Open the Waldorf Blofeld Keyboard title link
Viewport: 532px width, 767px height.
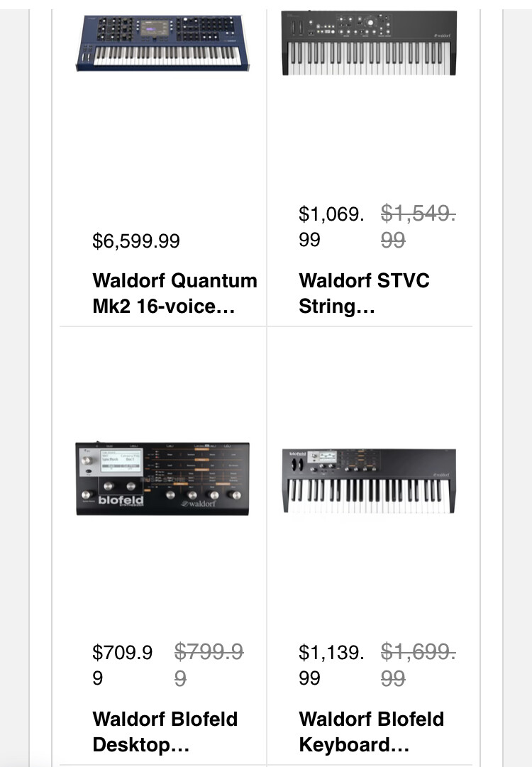(x=371, y=732)
